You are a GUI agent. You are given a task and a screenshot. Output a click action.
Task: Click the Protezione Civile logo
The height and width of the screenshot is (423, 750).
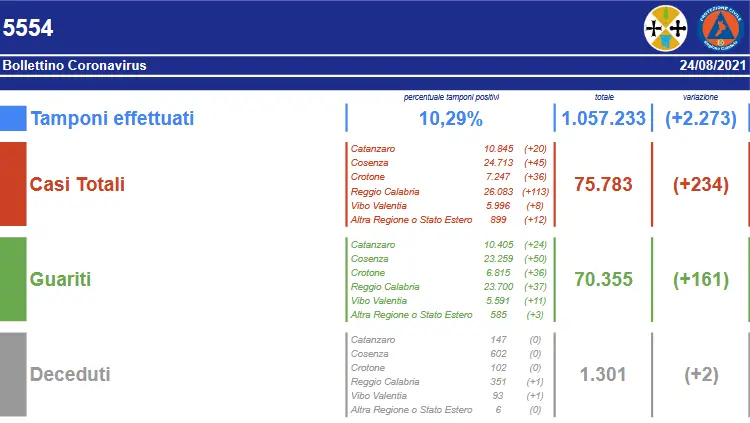tap(719, 28)
